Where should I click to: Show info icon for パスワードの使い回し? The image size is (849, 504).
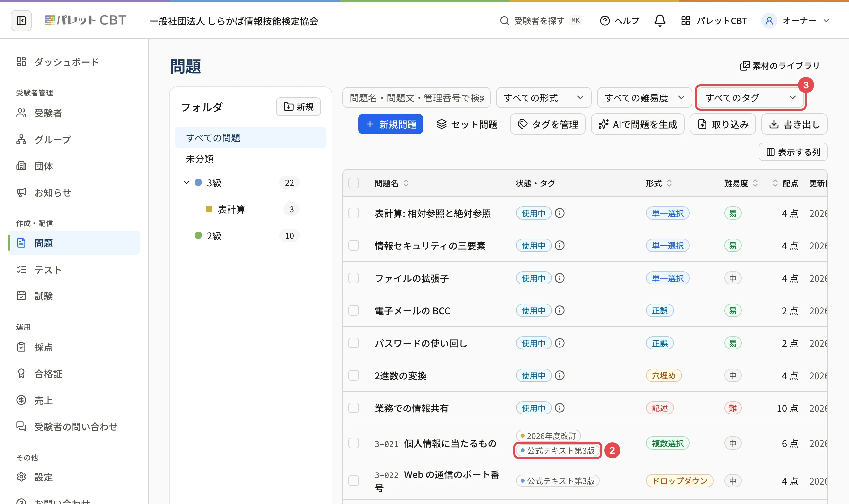[x=560, y=343]
